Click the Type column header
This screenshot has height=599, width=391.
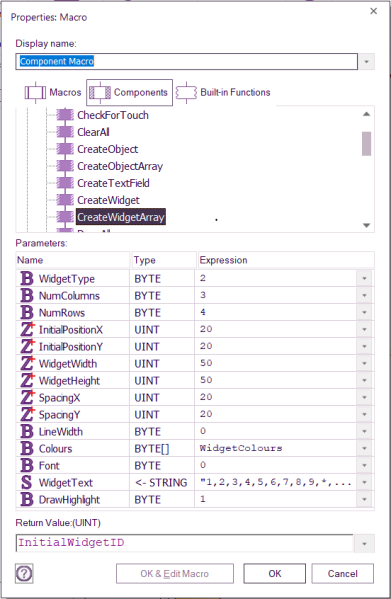point(164,260)
